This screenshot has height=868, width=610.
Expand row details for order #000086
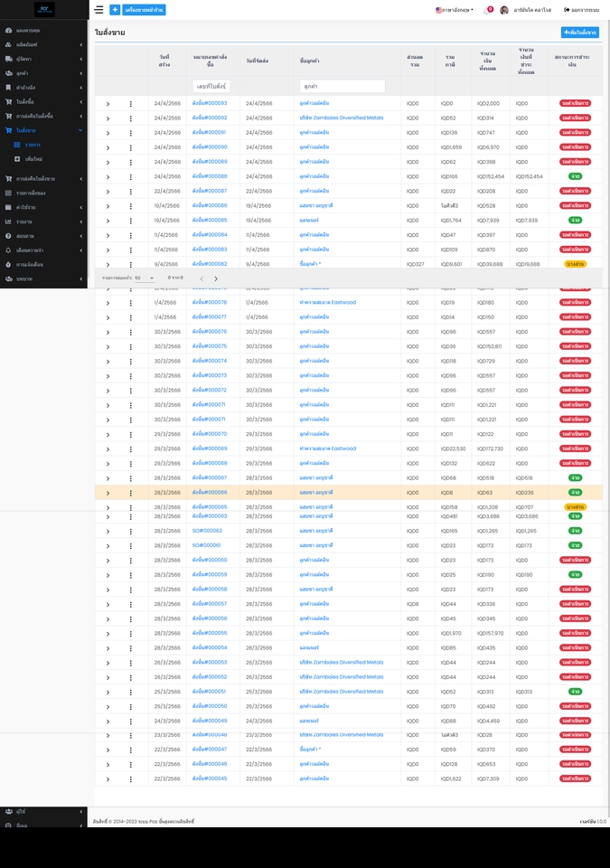[x=108, y=206]
